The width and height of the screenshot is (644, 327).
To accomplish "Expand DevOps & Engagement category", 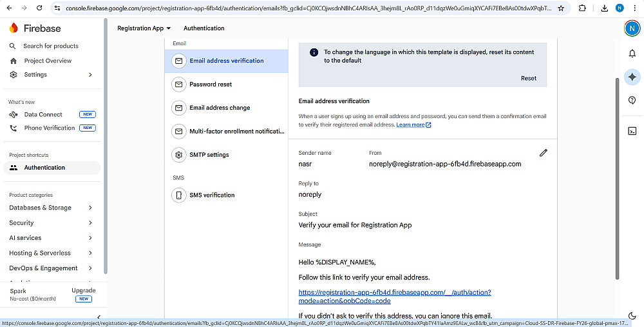I will [x=90, y=268].
